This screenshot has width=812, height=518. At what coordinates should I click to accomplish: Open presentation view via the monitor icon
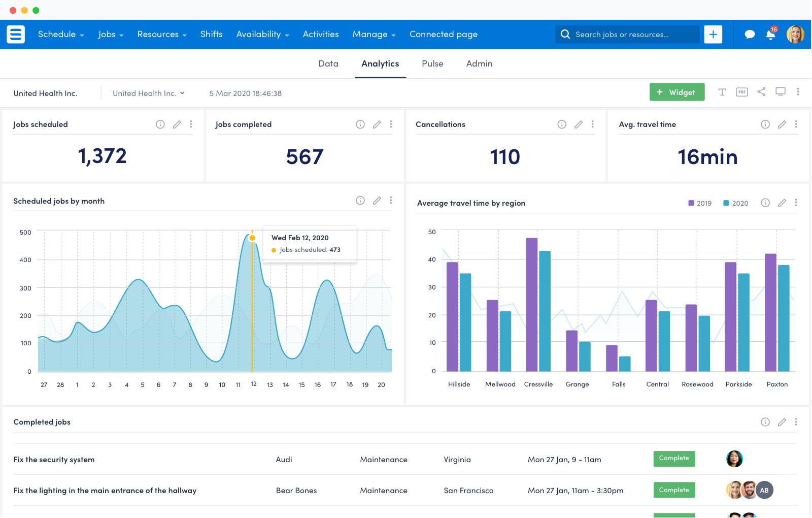pyautogui.click(x=780, y=92)
